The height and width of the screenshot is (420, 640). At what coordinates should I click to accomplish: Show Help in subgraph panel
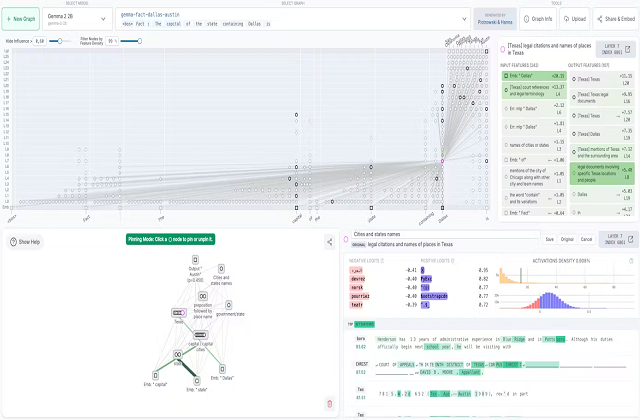tap(25, 242)
